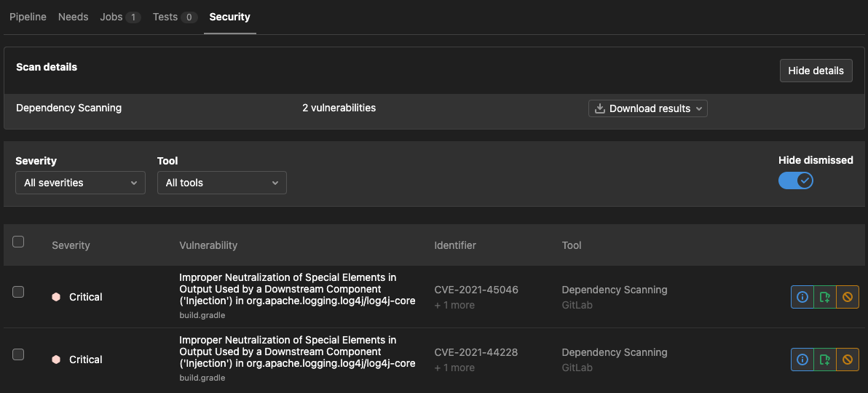Click the Jobs count badge '1'

133,17
